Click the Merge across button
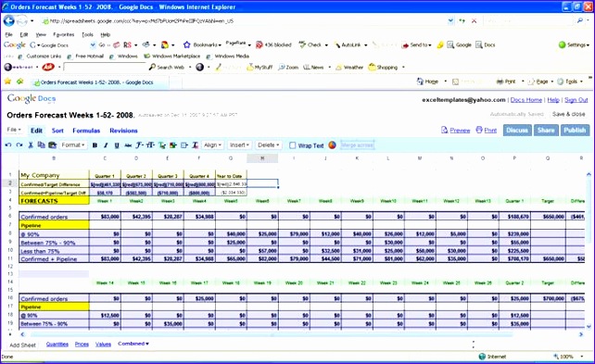The height and width of the screenshot is (364, 595). [357, 145]
